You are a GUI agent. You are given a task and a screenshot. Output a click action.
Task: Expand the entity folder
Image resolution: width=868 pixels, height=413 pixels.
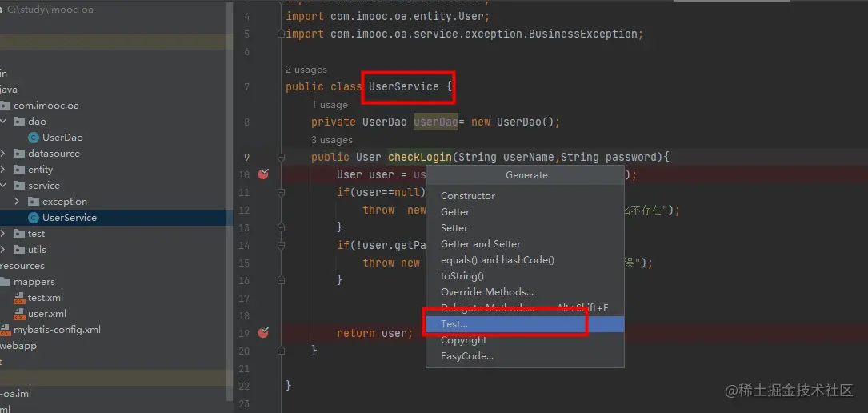[2, 170]
